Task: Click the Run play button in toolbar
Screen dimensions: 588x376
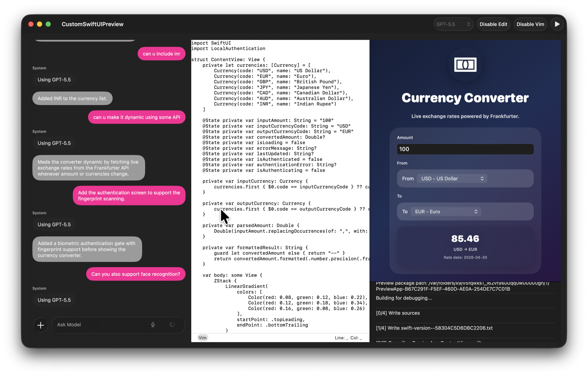Action: click(557, 24)
